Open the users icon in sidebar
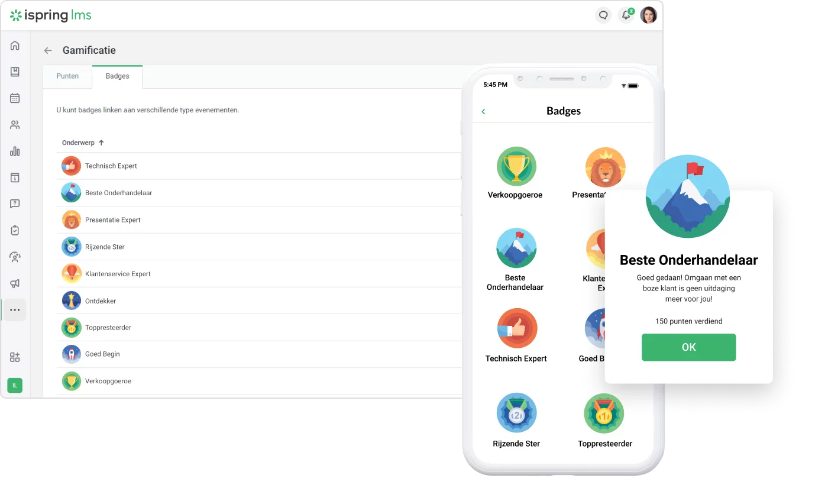Screen dimensions: 828x504 click(x=15, y=125)
